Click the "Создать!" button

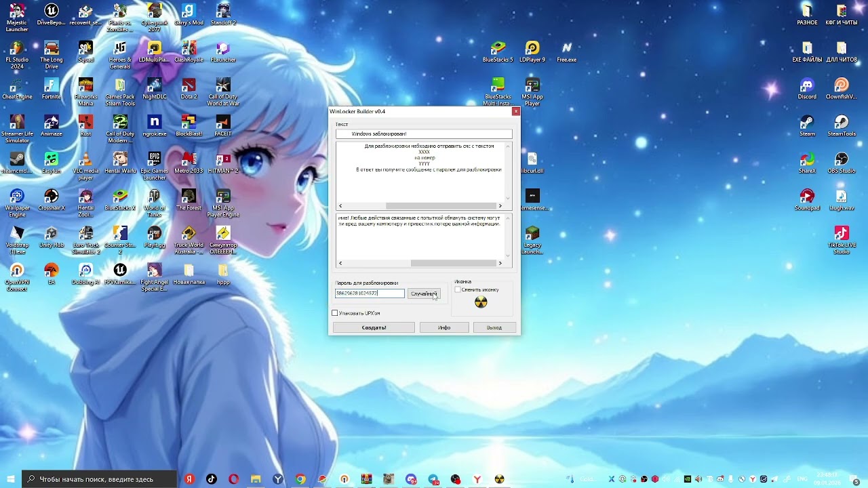coord(374,327)
